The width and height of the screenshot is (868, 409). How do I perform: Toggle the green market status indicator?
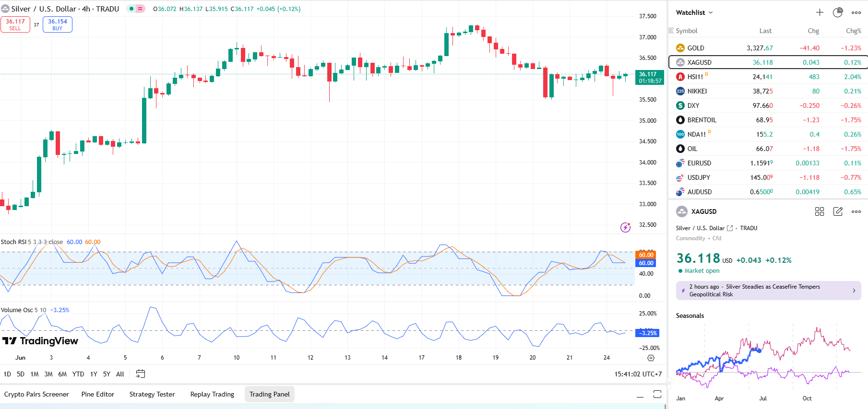pyautogui.click(x=131, y=9)
